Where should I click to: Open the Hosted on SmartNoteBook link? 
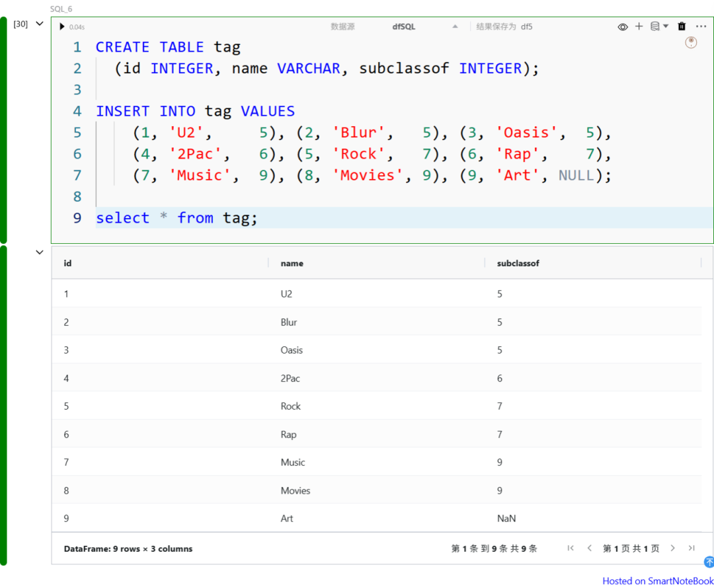(657, 581)
